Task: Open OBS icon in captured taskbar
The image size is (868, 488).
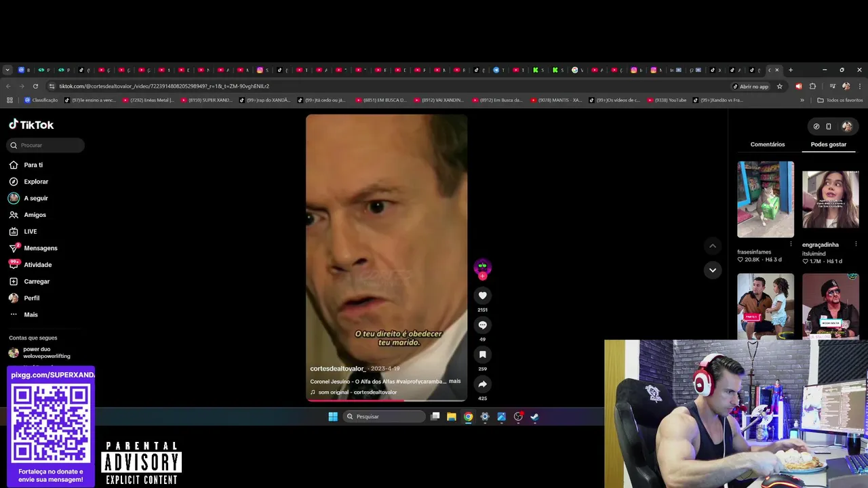Action: pos(518,417)
